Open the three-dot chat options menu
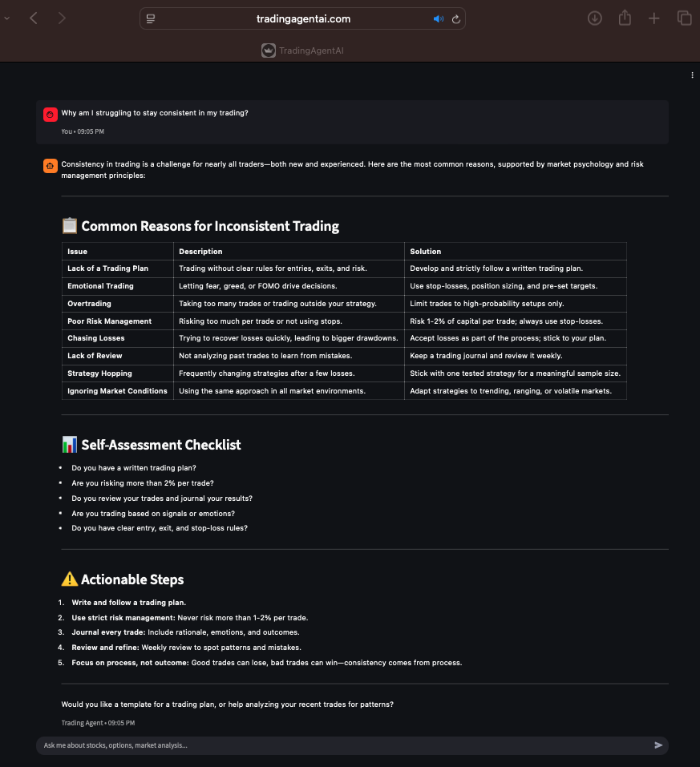 click(692, 75)
